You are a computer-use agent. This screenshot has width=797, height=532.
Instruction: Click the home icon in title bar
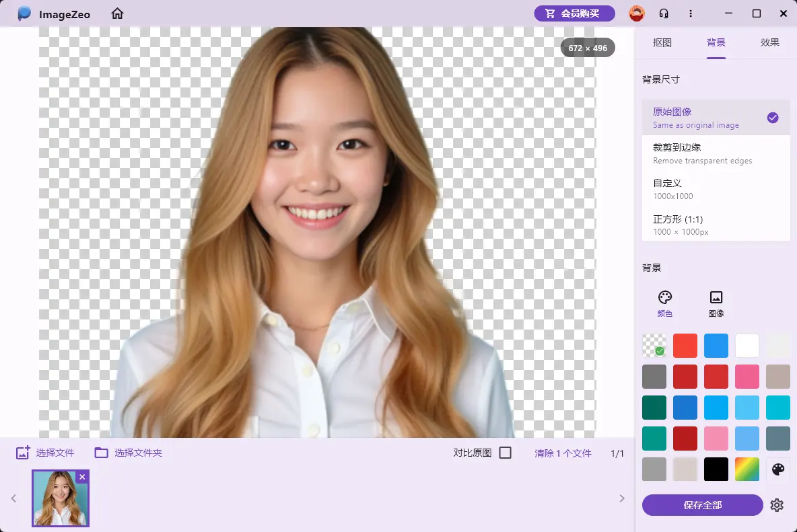coord(117,13)
